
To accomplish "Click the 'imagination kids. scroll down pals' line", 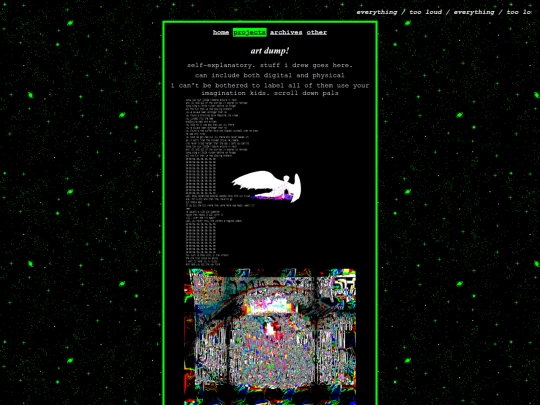I will click(x=270, y=93).
